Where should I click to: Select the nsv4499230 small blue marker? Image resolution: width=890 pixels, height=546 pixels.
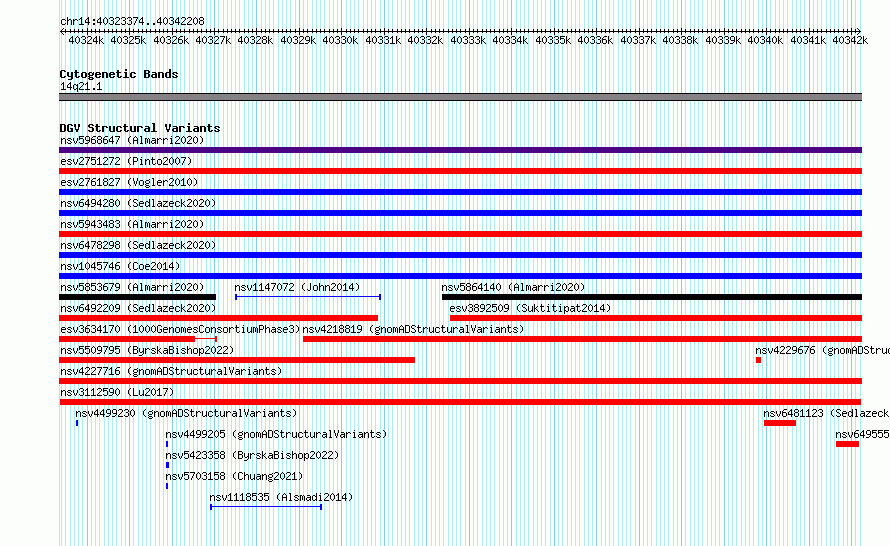coord(77,423)
